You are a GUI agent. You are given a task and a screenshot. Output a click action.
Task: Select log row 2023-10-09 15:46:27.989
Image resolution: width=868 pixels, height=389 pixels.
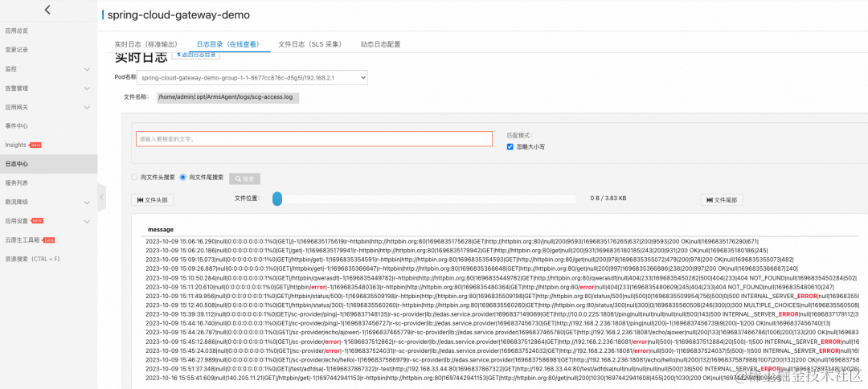tap(502, 360)
